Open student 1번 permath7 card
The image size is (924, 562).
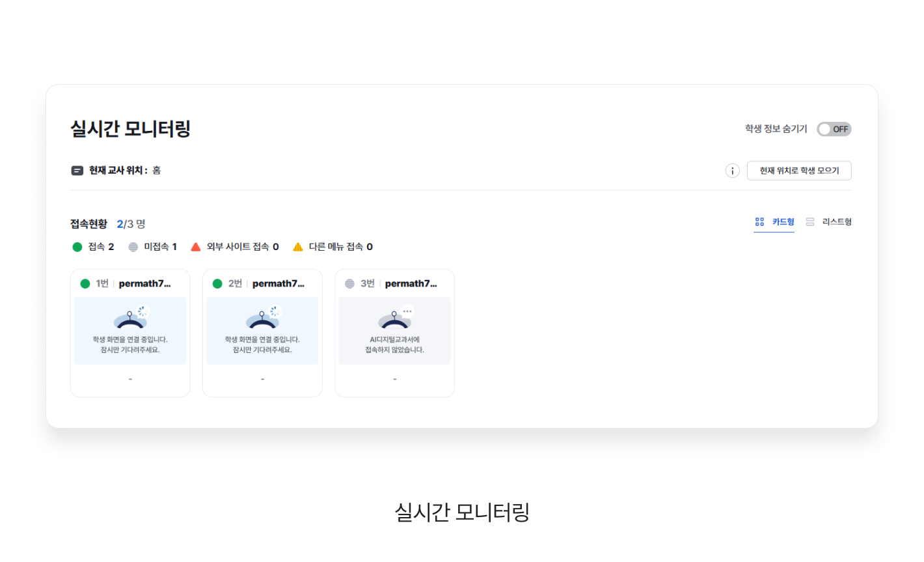[x=130, y=333]
